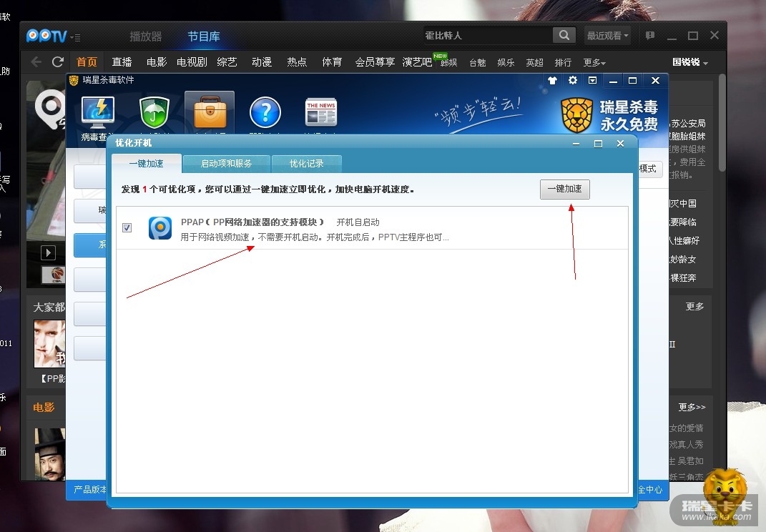The width and height of the screenshot is (766, 532).
Task: Expand 更多 dropdown in PPTV navigation
Action: coord(594,62)
